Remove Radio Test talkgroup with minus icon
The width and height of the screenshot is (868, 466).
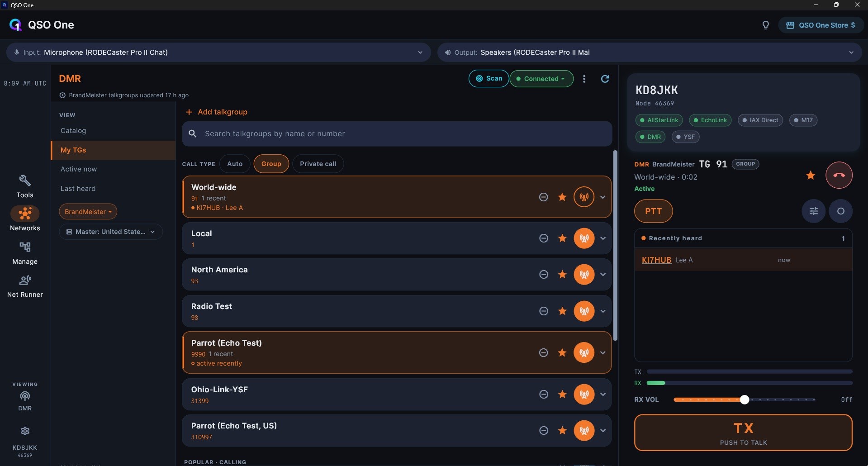pyautogui.click(x=544, y=311)
